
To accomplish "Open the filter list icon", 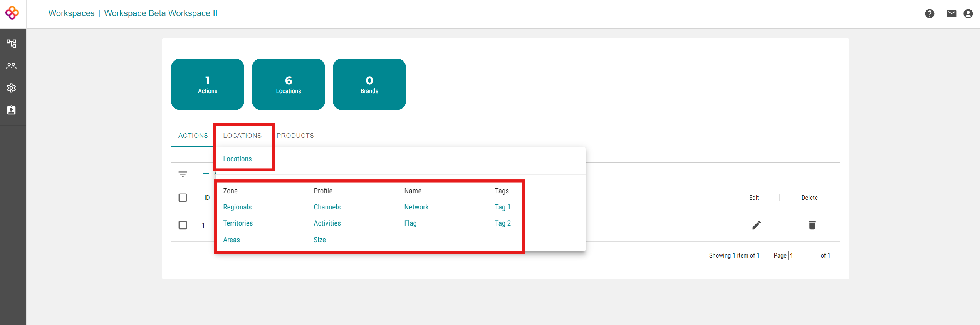I will click(183, 174).
